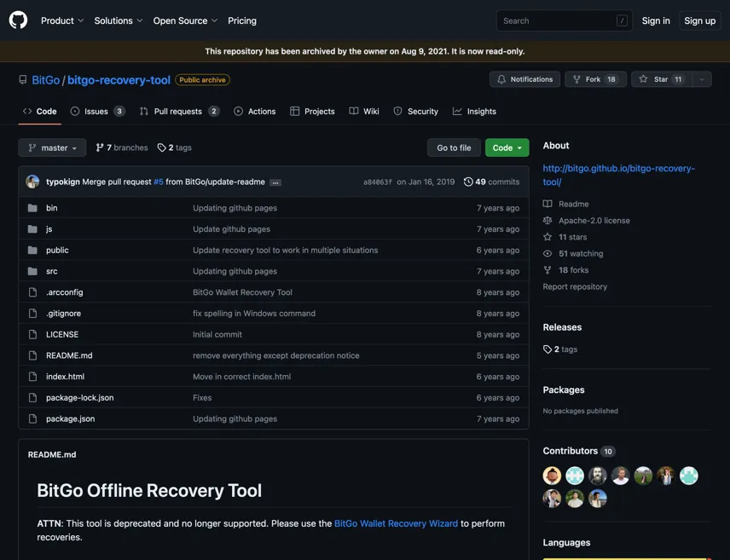Open pull request #5 link
This screenshot has width=730, height=560.
point(159,182)
